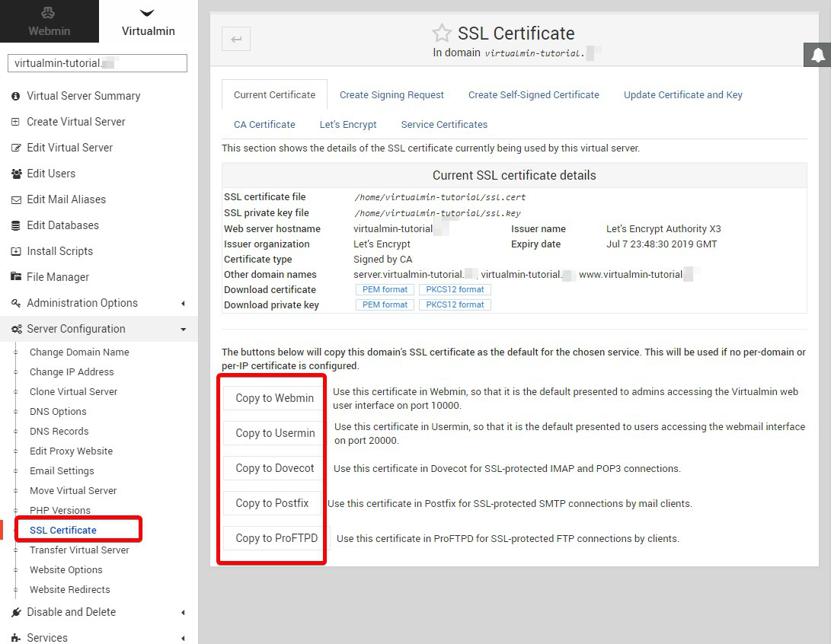The width and height of the screenshot is (831, 644).
Task: Open Create Virtual Server
Action: pos(76,122)
